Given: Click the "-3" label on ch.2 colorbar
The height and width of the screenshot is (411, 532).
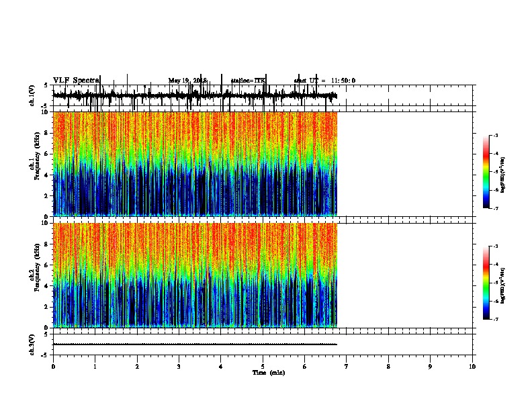Looking at the screenshot, I should click(x=496, y=246).
